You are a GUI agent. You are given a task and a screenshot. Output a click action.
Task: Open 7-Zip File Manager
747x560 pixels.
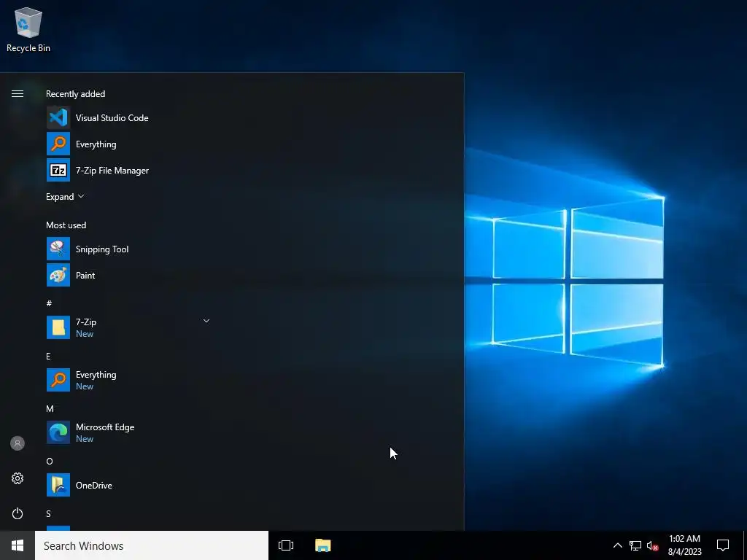click(x=128, y=170)
